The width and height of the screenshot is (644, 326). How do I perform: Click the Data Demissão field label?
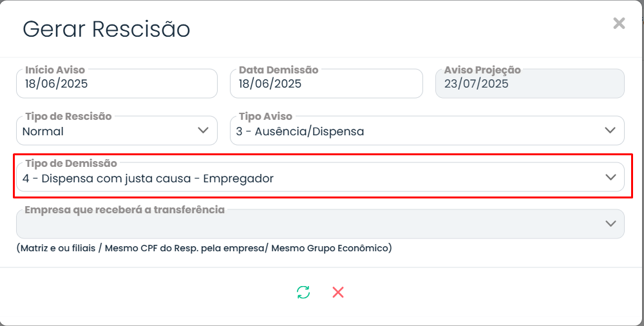click(x=278, y=70)
